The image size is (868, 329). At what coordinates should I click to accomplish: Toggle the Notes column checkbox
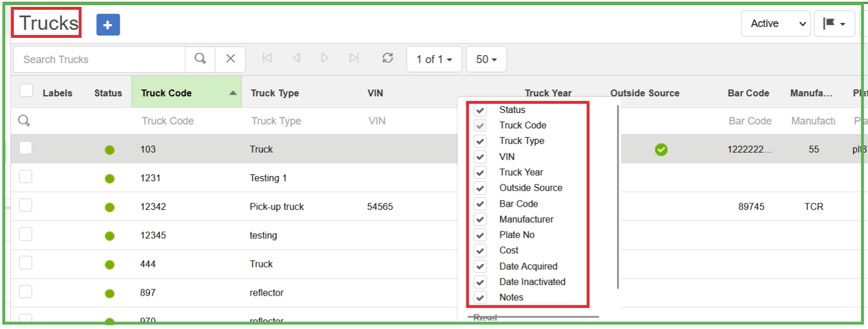click(x=481, y=297)
